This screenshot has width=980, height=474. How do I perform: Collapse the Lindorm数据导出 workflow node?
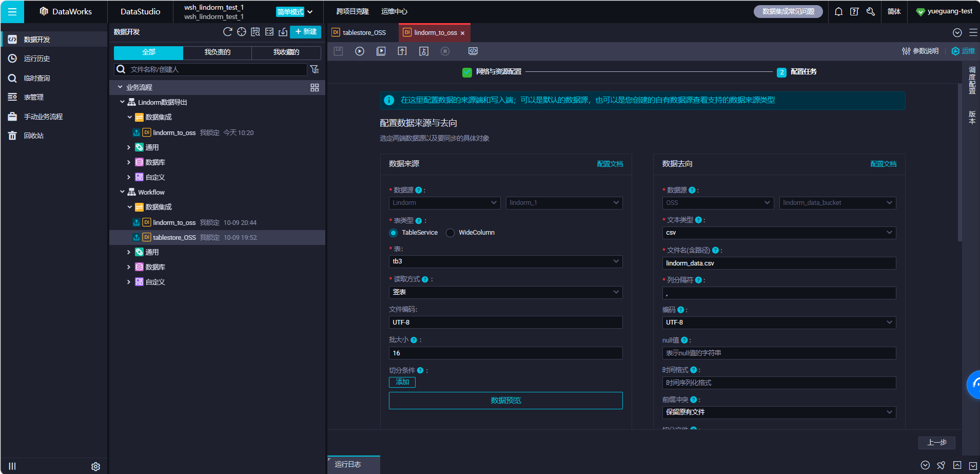click(122, 102)
